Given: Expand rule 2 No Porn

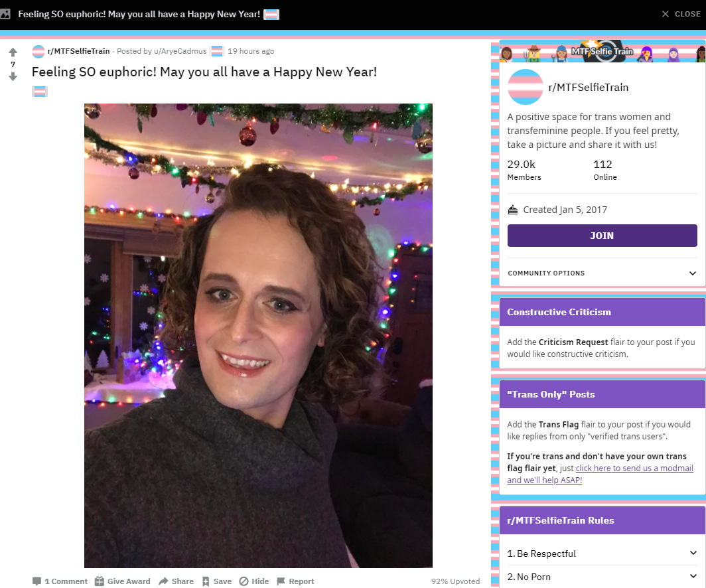Looking at the screenshot, I should (x=602, y=577).
